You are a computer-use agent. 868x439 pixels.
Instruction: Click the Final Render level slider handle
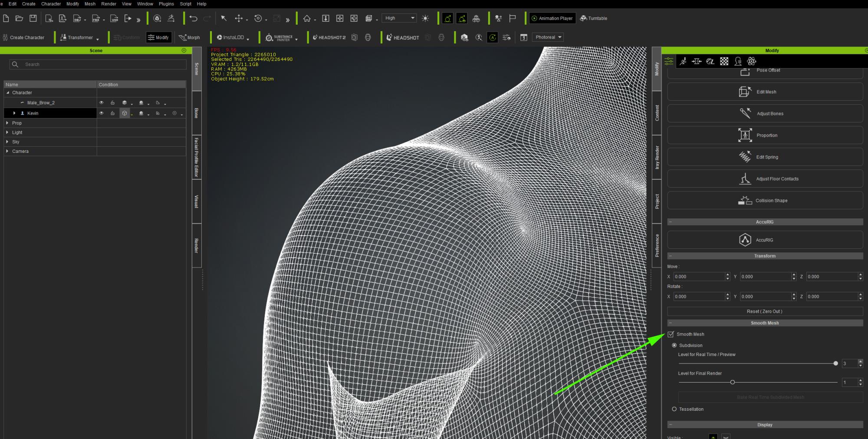(733, 382)
